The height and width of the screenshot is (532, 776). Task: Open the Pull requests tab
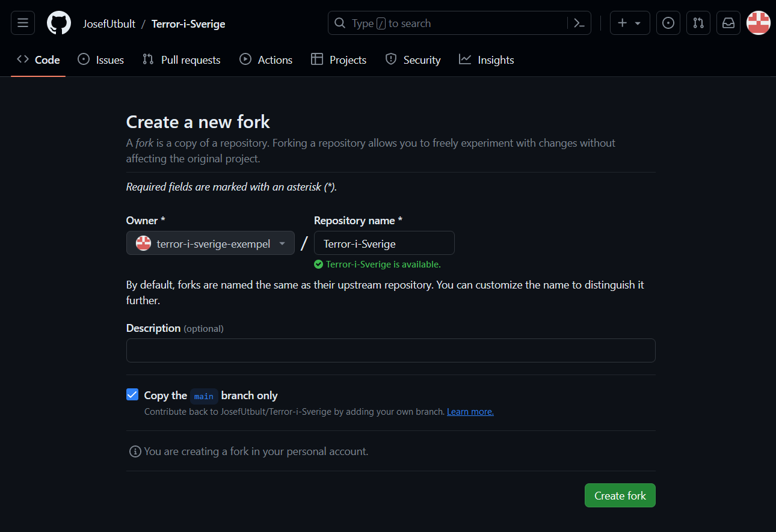182,60
